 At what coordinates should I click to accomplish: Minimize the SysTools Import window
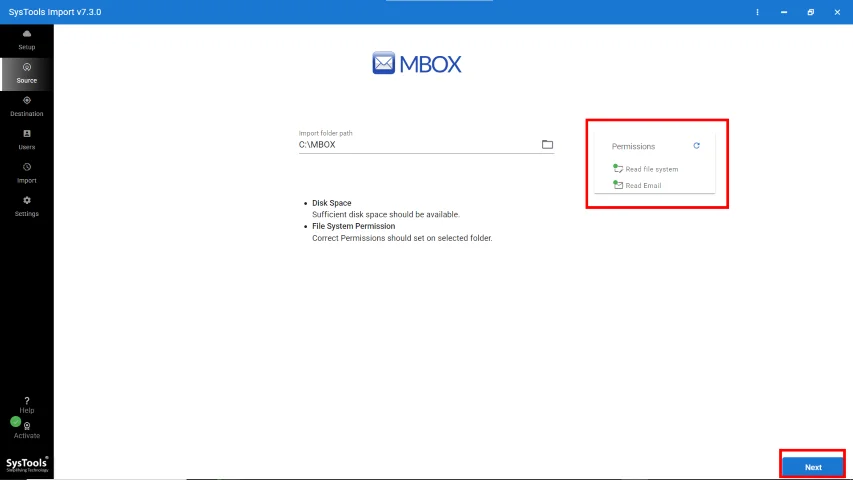pos(784,12)
